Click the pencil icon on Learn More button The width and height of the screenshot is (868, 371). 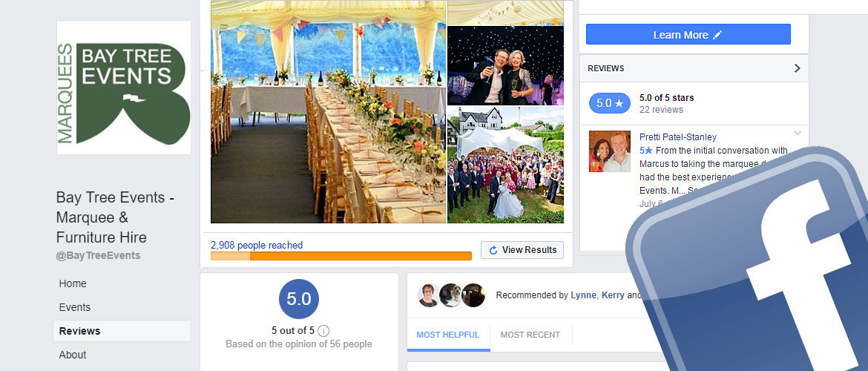[x=717, y=35]
